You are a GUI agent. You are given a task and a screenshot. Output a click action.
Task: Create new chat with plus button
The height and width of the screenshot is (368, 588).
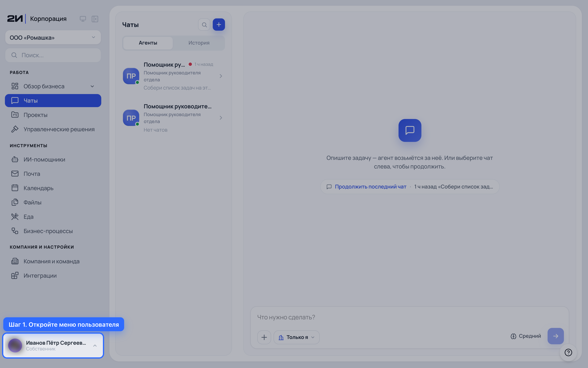tap(219, 25)
